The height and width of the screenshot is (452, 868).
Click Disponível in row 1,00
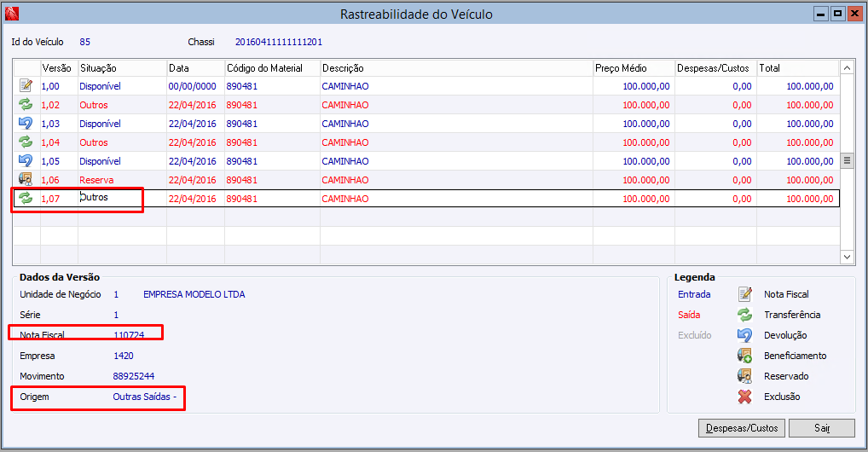(101, 86)
